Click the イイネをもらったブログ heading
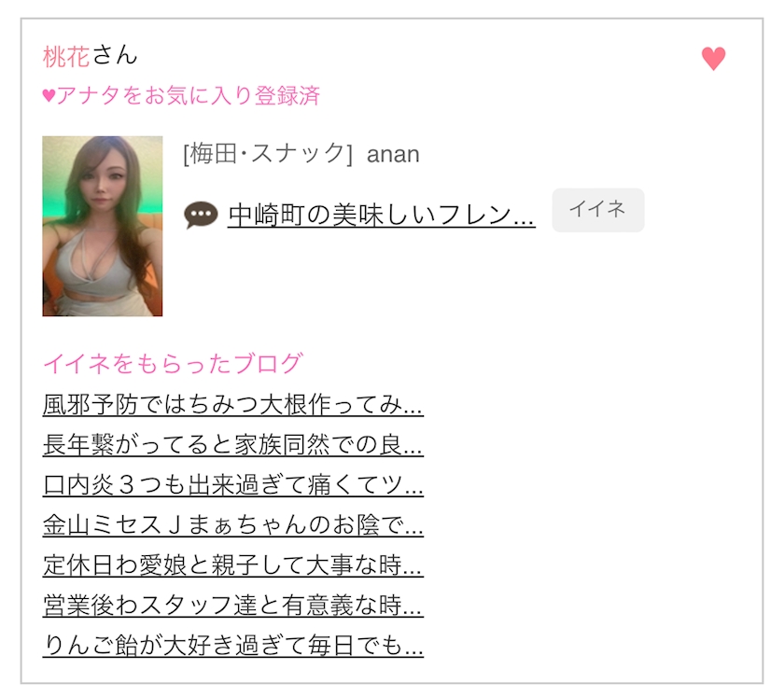Image resolution: width=784 pixels, height=697 pixels. [173, 363]
